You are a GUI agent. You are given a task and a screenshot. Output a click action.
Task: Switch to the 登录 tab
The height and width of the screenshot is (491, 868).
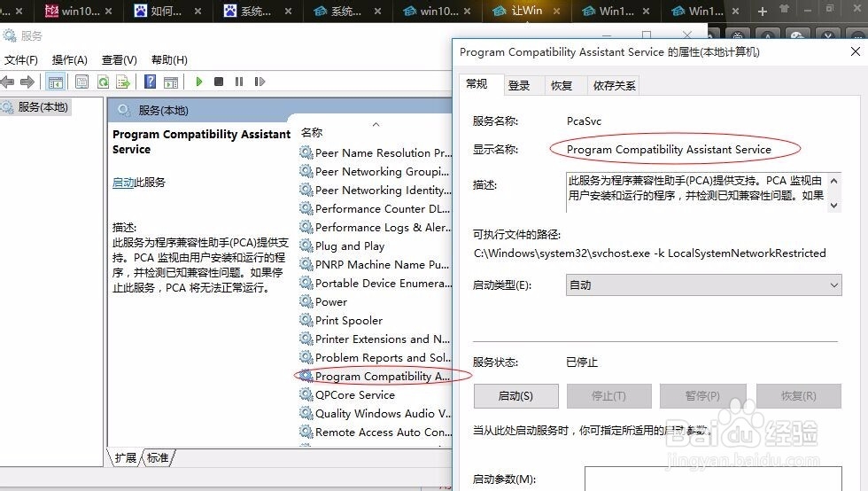519,86
